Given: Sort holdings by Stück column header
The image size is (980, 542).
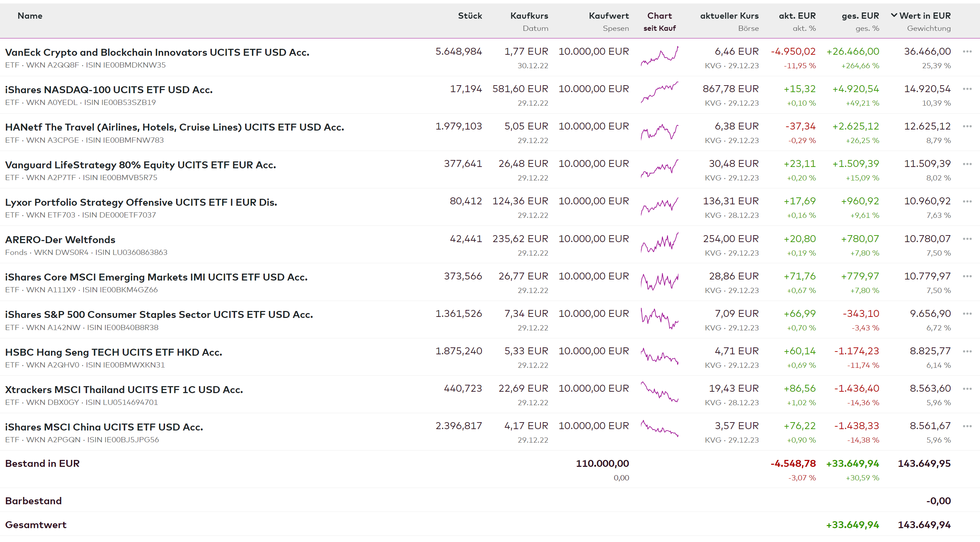Looking at the screenshot, I should pyautogui.click(x=469, y=16).
